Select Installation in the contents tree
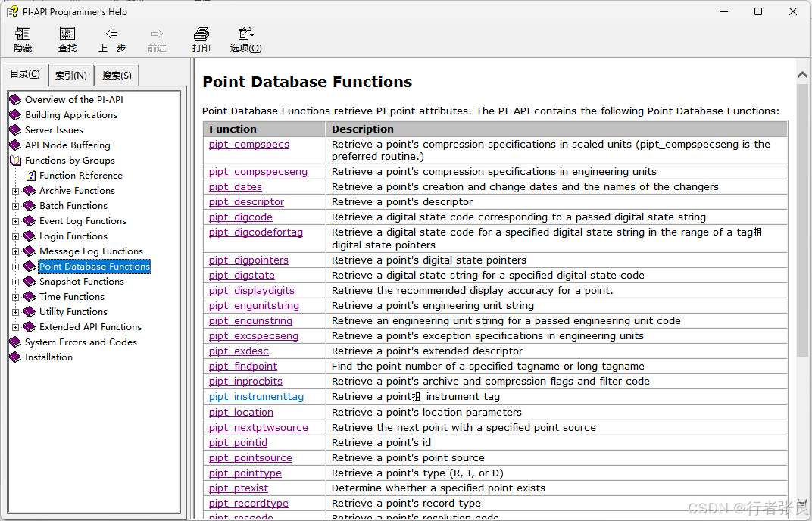Image resolution: width=812 pixels, height=521 pixels. coord(48,357)
